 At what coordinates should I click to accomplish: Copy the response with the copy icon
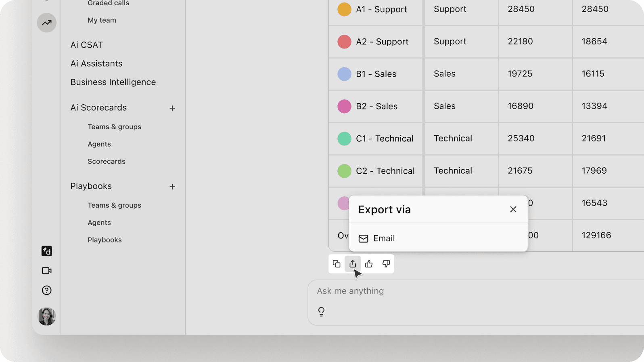[x=337, y=264]
